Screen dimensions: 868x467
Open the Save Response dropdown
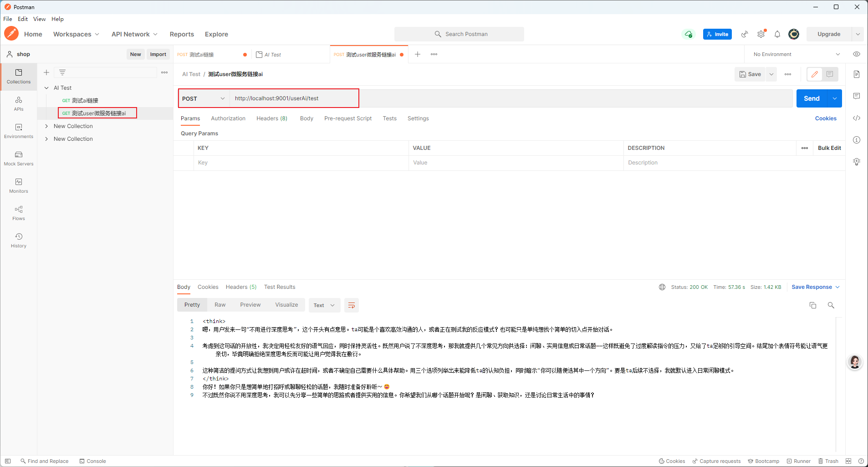816,287
